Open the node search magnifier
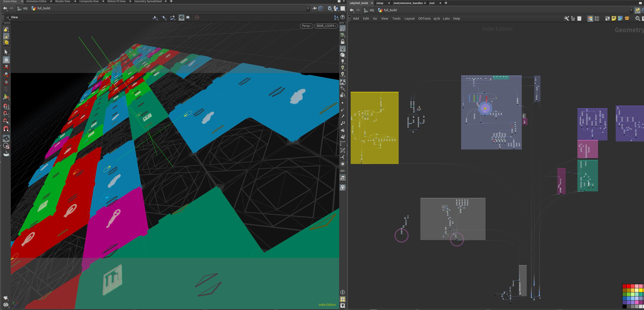 (637, 19)
